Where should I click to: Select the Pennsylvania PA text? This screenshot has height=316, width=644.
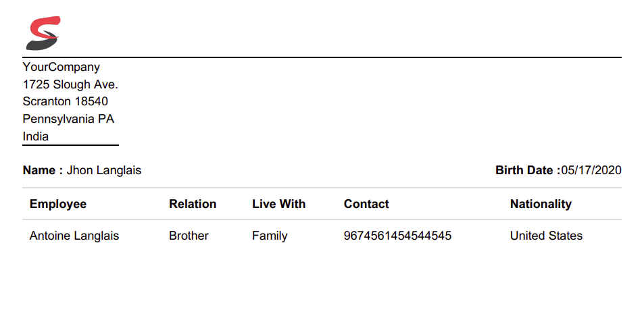pos(68,120)
